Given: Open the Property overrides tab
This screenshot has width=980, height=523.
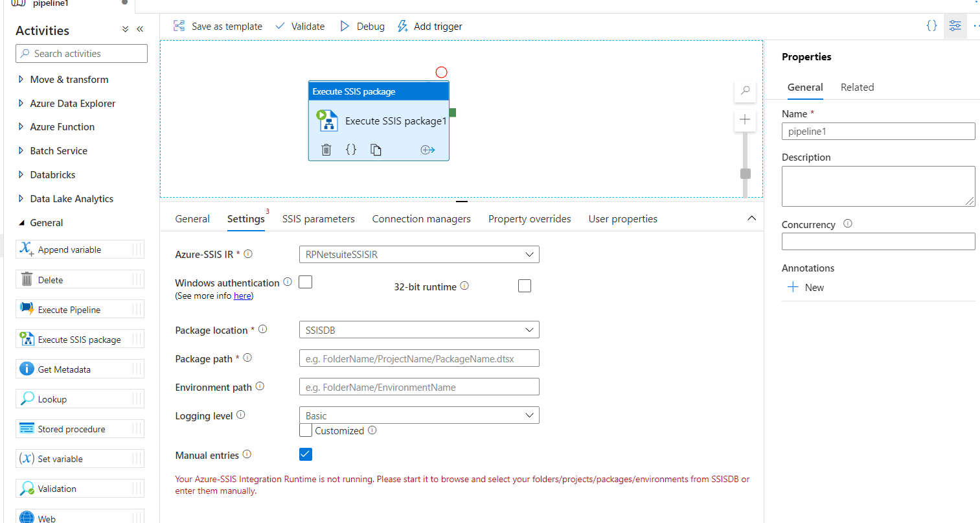Looking at the screenshot, I should [530, 219].
